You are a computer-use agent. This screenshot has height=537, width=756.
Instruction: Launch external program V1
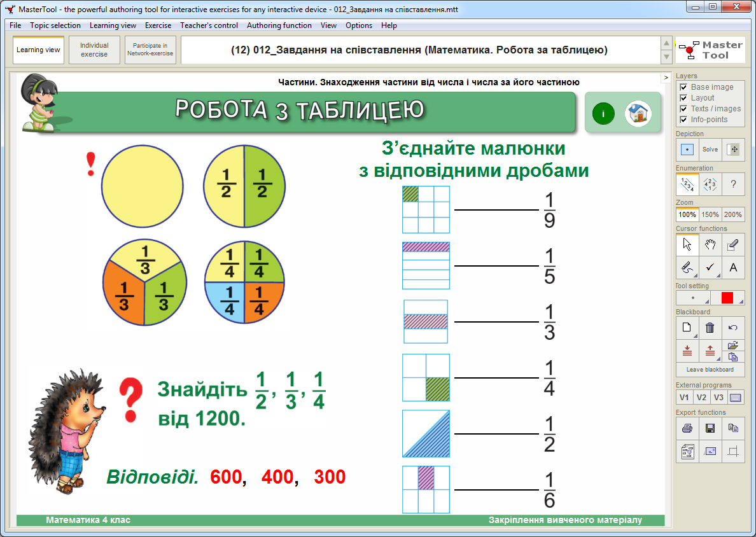coord(684,398)
